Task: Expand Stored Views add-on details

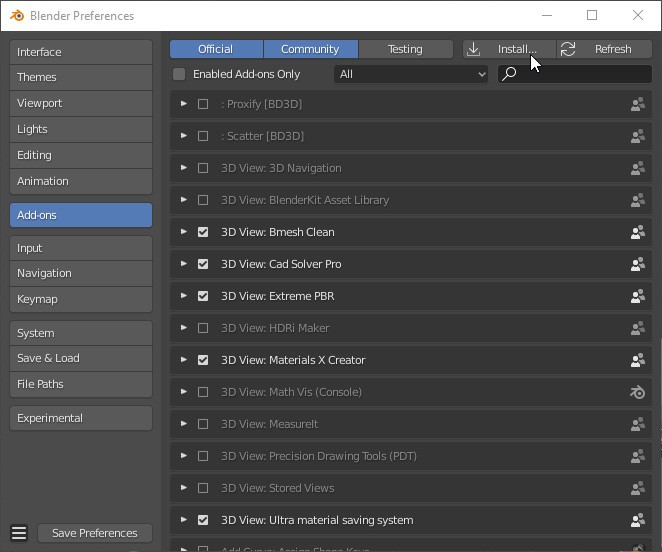Action: point(184,487)
